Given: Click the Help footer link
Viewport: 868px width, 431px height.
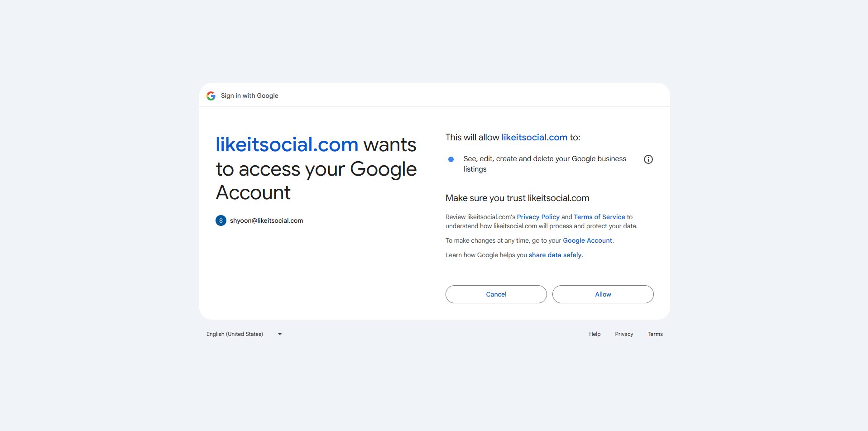Looking at the screenshot, I should coord(595,334).
